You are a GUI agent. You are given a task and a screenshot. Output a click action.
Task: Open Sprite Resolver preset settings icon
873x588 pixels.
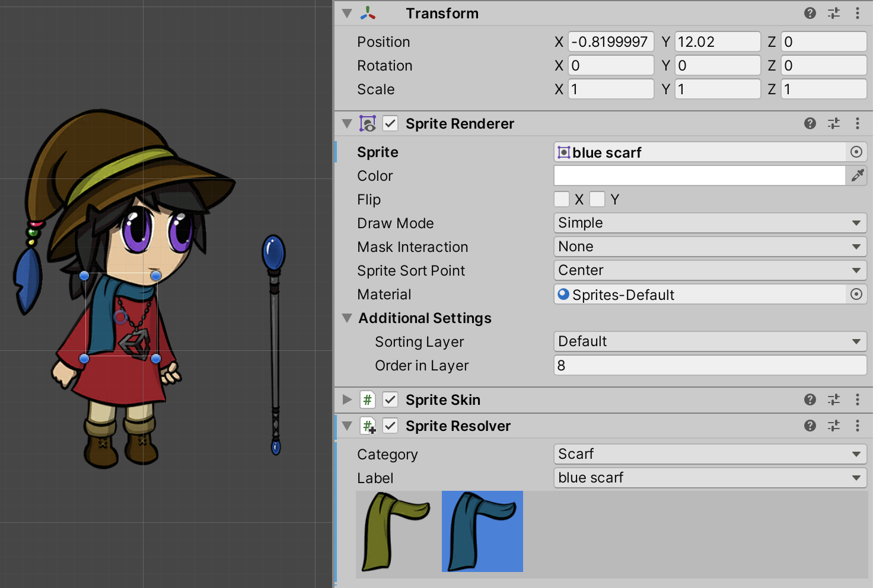834,426
